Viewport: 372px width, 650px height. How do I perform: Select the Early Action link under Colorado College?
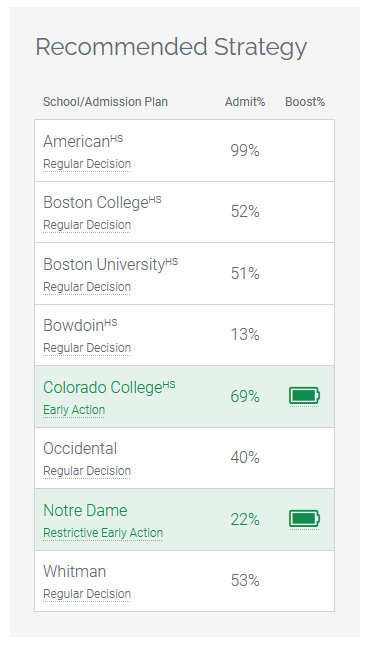click(x=74, y=410)
